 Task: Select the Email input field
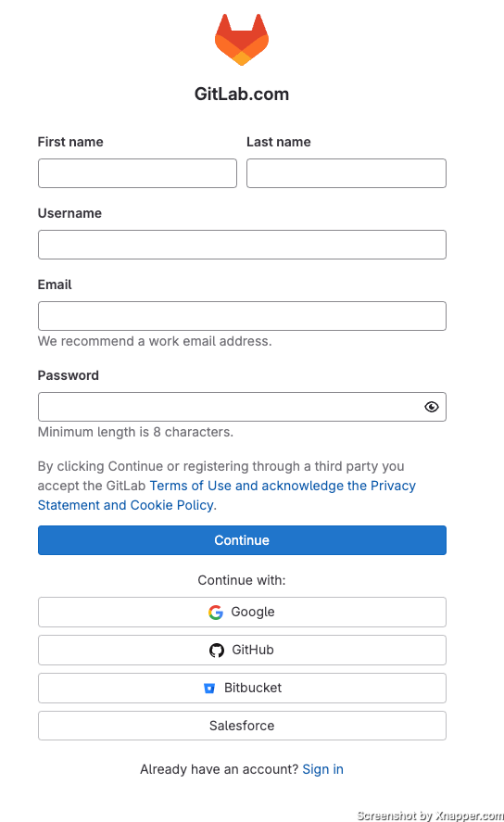coord(242,316)
